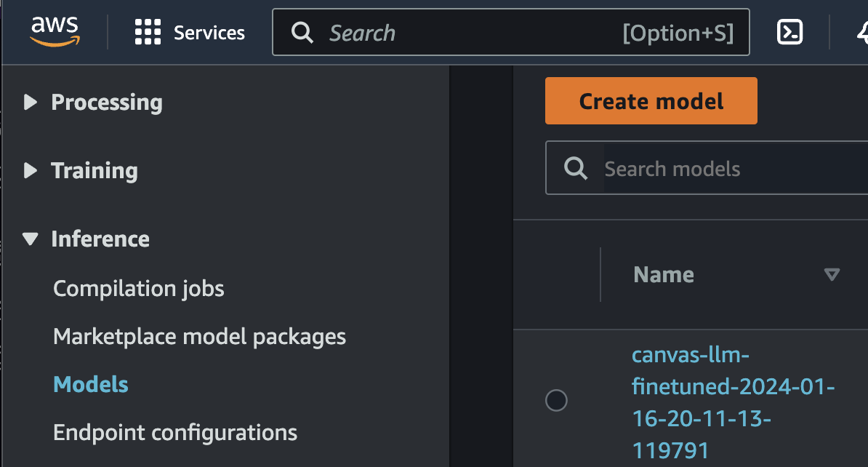Open the canvas-llm-finetuned-2024-01-16 model link
Image resolution: width=868 pixels, height=467 pixels.
tap(733, 402)
